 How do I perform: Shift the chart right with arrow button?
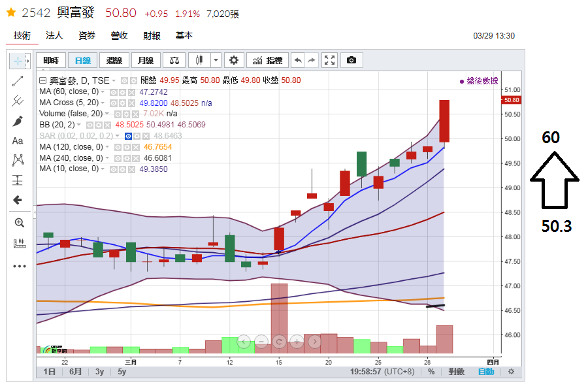click(315, 341)
